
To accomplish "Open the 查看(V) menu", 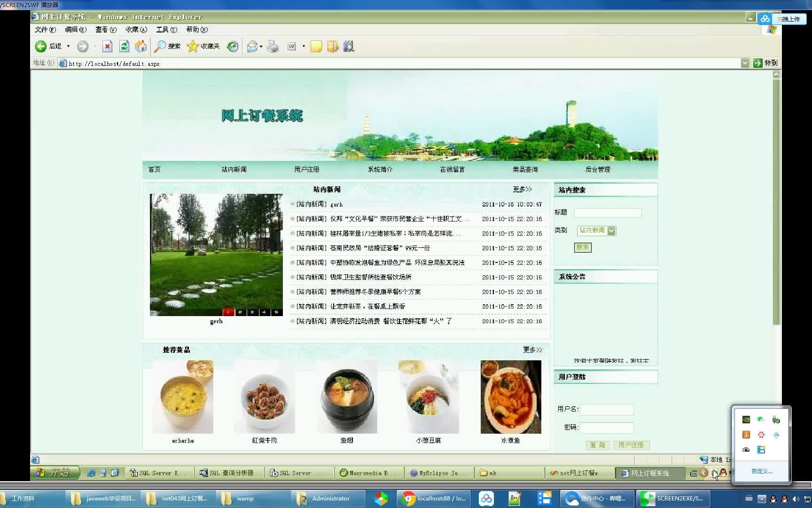I will (x=106, y=30).
